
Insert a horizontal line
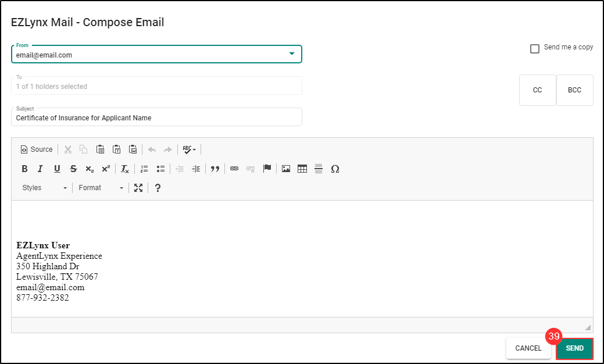[319, 169]
